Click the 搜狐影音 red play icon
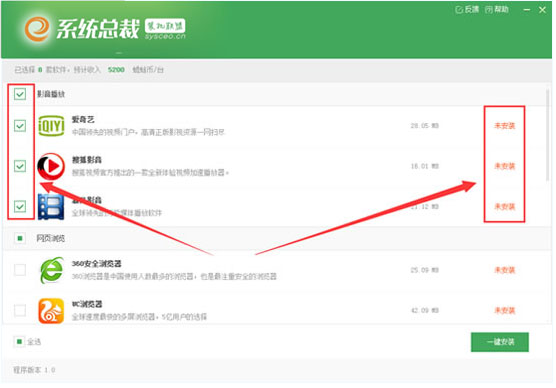This screenshot has width=556, height=388. [x=51, y=166]
